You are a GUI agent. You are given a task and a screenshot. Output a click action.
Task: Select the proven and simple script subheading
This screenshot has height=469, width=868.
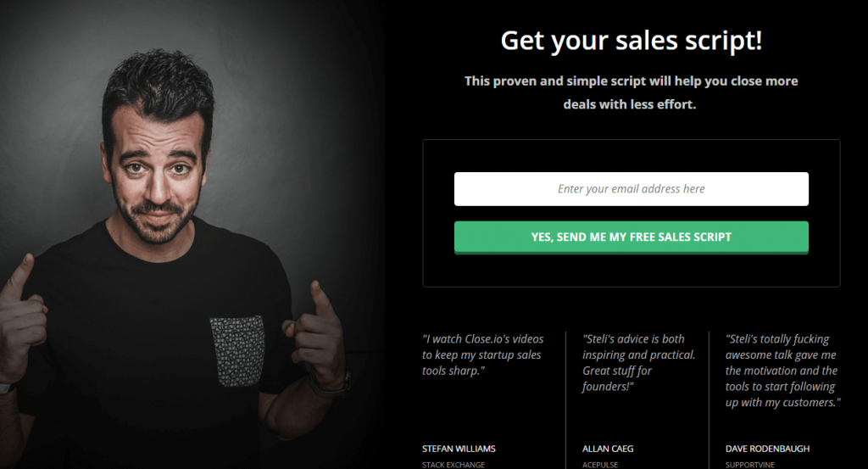pyautogui.click(x=631, y=93)
